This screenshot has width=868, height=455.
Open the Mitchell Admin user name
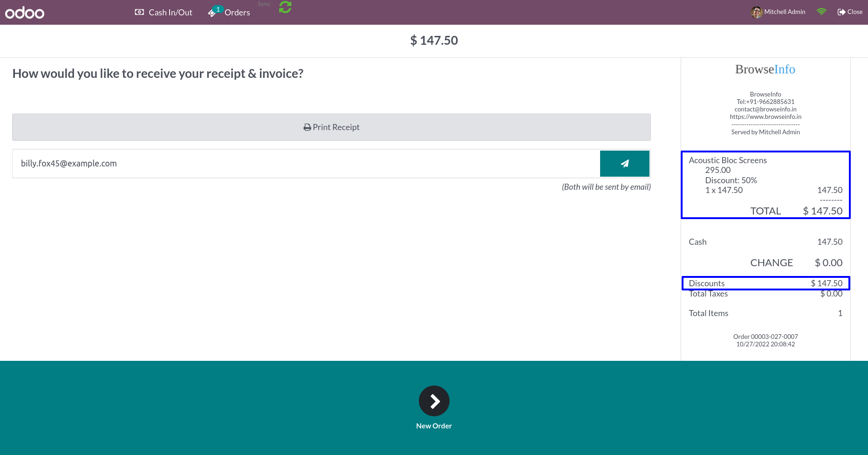[x=785, y=12]
